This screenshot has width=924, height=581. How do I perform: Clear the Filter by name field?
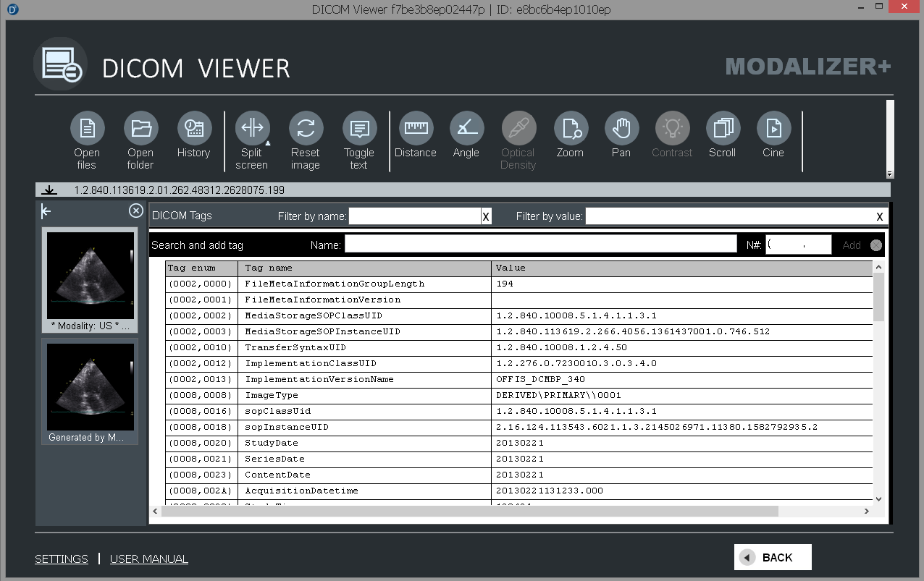pyautogui.click(x=486, y=216)
